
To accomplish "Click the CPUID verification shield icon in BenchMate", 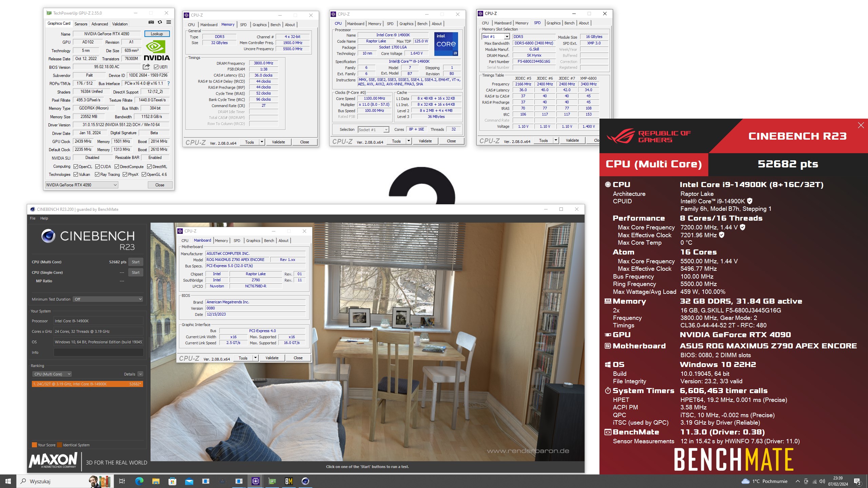I will 750,201.
